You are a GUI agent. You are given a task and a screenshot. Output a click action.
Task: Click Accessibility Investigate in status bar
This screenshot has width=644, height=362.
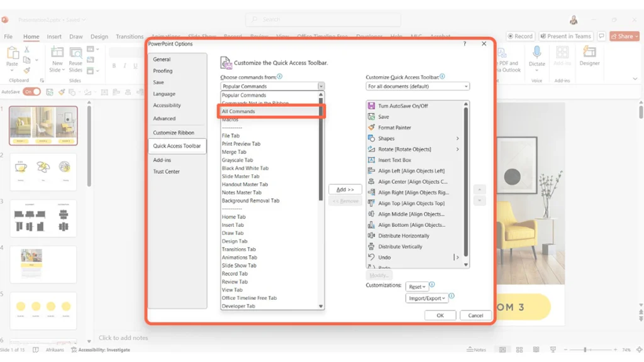click(101, 349)
